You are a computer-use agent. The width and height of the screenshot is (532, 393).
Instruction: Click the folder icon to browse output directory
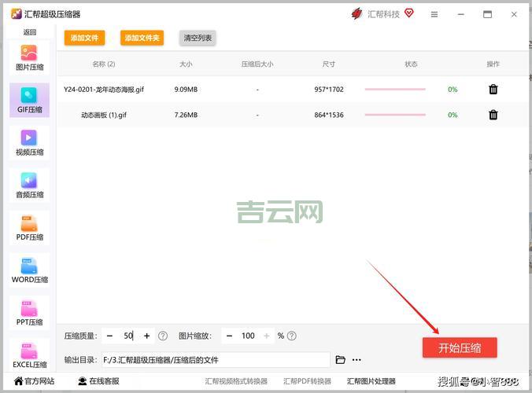click(x=340, y=360)
